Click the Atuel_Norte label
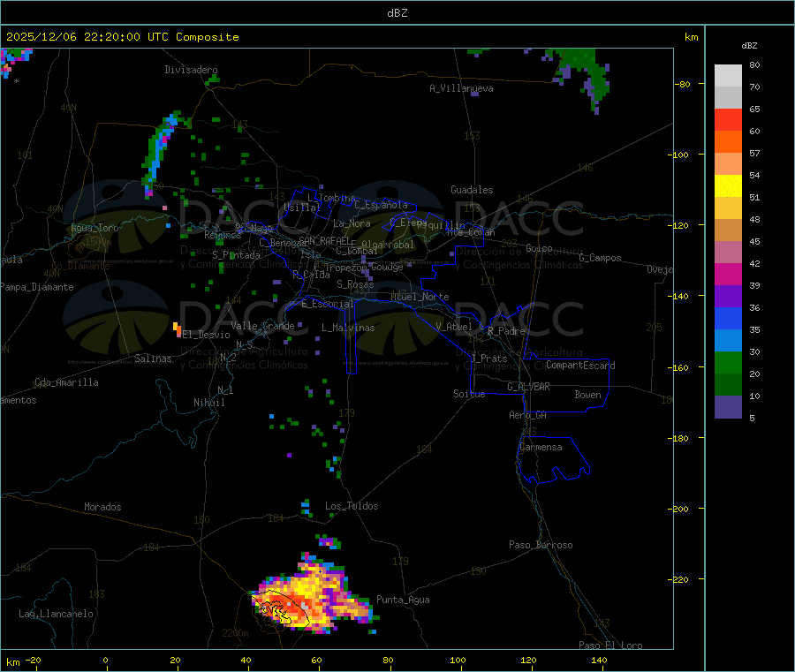The height and width of the screenshot is (672, 795). coord(420,297)
